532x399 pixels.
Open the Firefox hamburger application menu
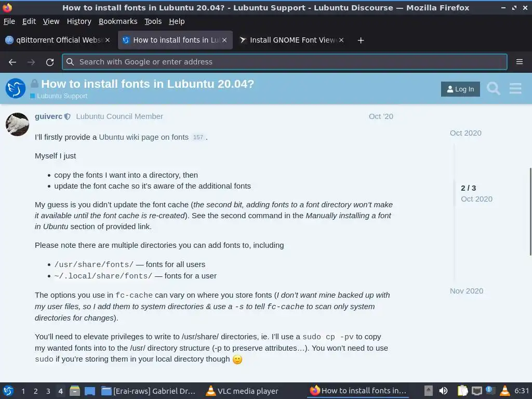pyautogui.click(x=519, y=62)
